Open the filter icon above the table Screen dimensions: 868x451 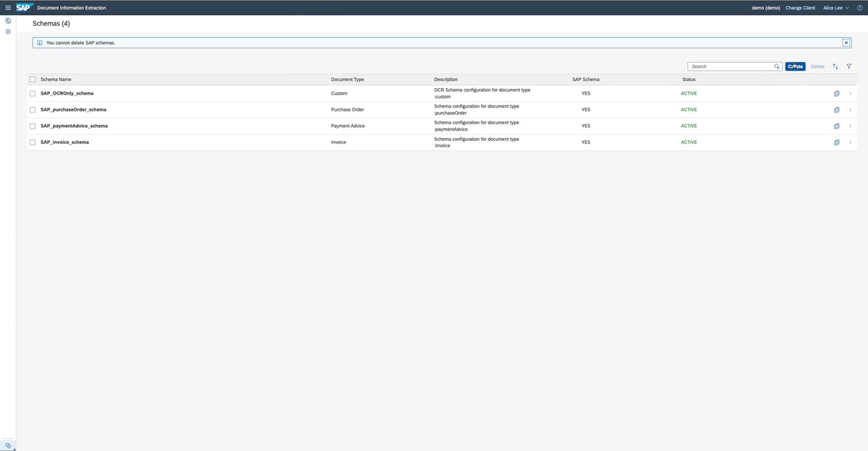click(847, 65)
